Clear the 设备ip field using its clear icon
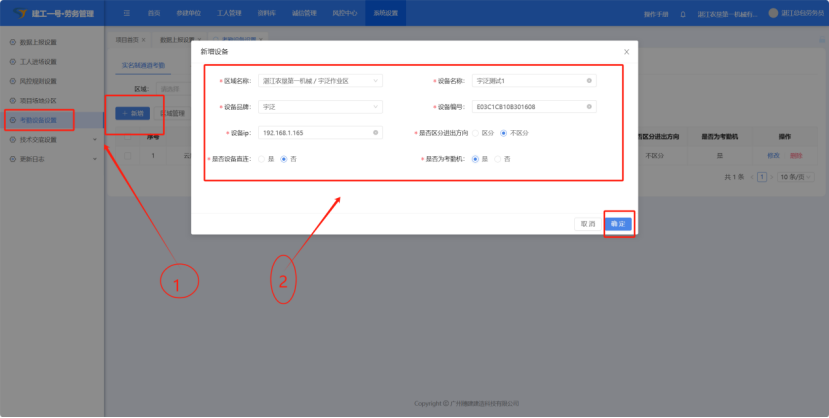Image resolution: width=829 pixels, height=418 pixels. click(375, 132)
